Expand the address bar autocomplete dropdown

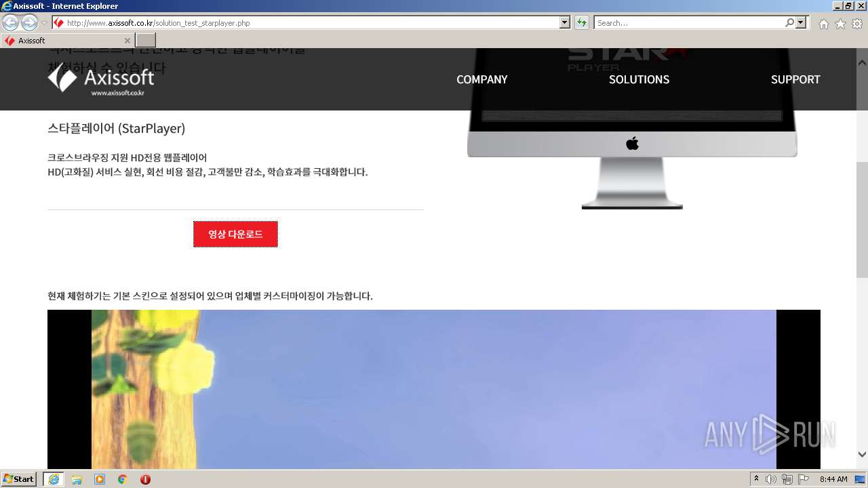(x=565, y=23)
